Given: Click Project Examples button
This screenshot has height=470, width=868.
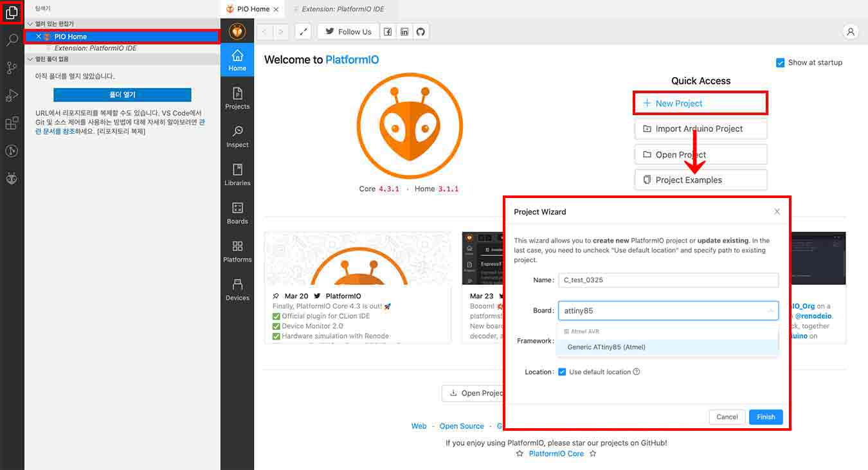Looking at the screenshot, I should (701, 180).
